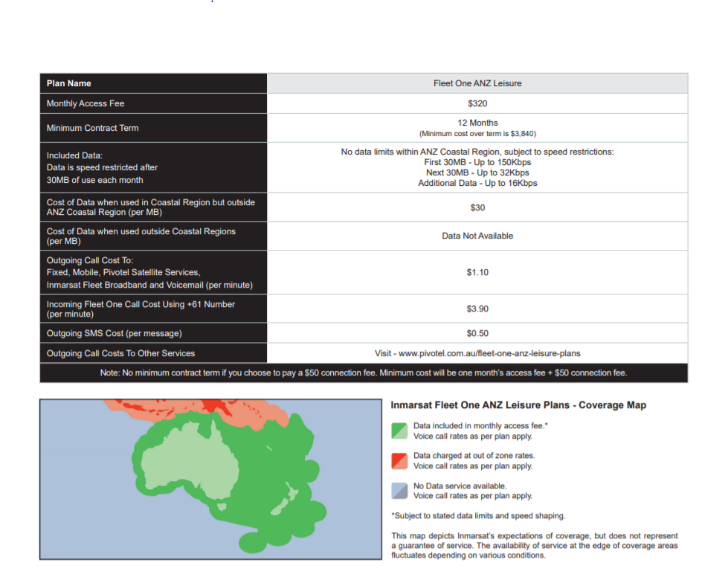Click the '$320' monthly fee value
This screenshot has width=728, height=571.
click(477, 103)
